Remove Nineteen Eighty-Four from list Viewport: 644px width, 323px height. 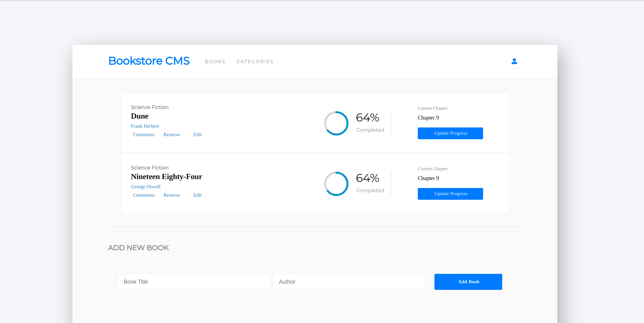[172, 195]
